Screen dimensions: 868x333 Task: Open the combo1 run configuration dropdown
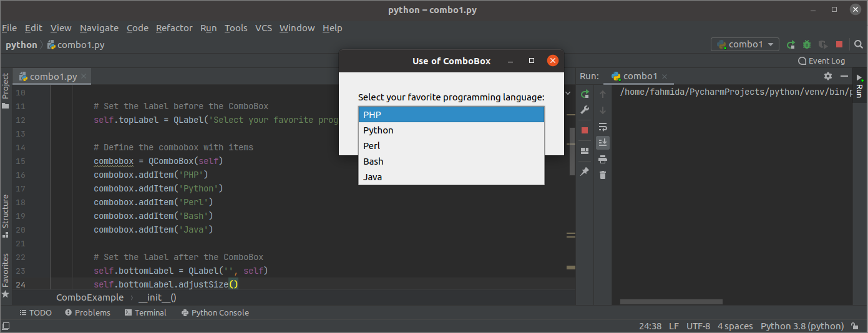pos(745,44)
